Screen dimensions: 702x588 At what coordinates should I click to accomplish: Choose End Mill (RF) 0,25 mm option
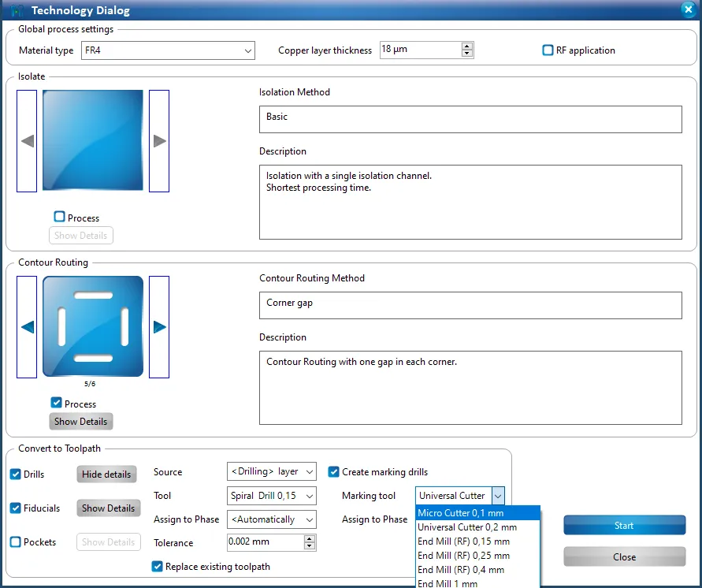tap(477, 556)
